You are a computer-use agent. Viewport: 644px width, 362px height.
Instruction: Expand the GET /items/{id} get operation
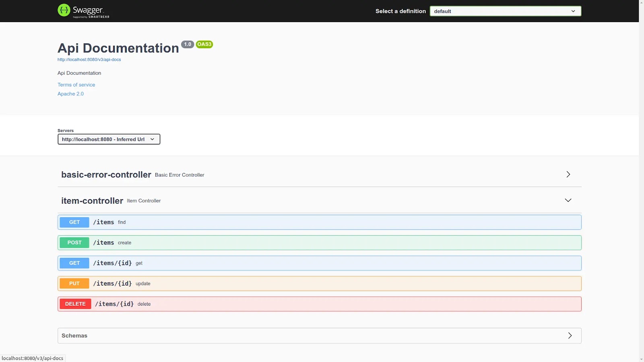pyautogui.click(x=320, y=263)
